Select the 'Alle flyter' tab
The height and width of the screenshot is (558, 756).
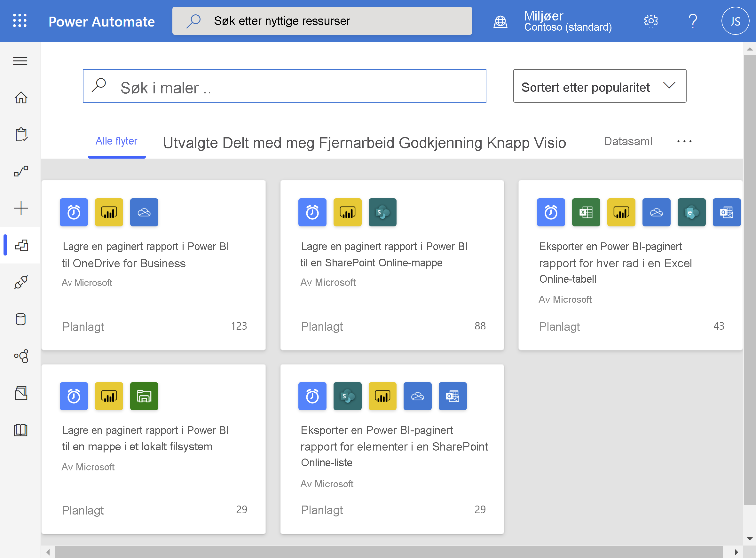click(x=116, y=140)
